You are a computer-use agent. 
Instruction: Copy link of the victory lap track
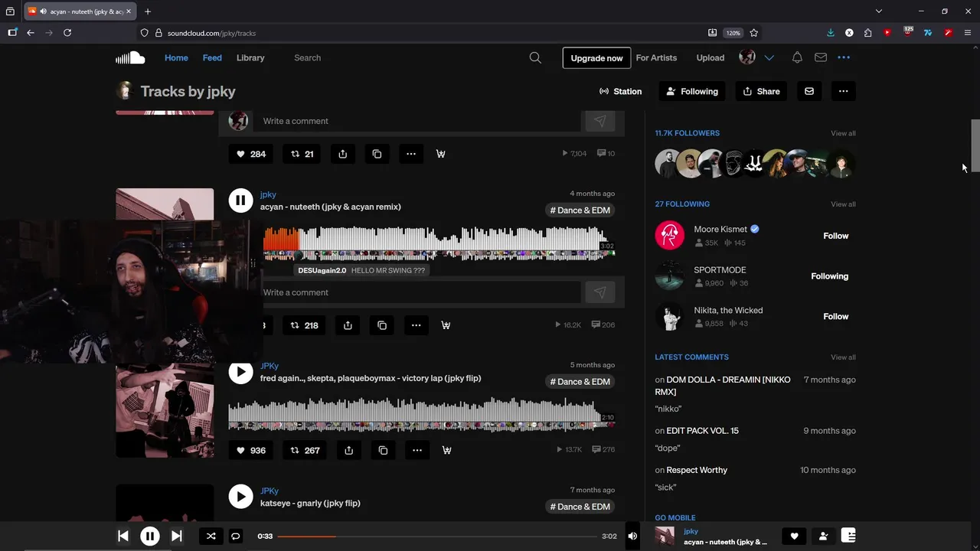(383, 450)
